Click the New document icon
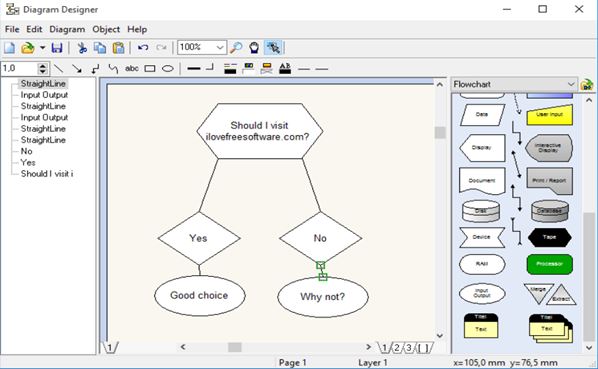 pyautogui.click(x=9, y=48)
